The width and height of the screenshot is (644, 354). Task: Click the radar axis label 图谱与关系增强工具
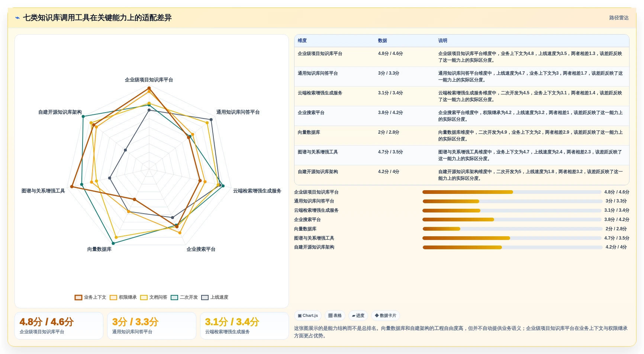[x=43, y=191]
